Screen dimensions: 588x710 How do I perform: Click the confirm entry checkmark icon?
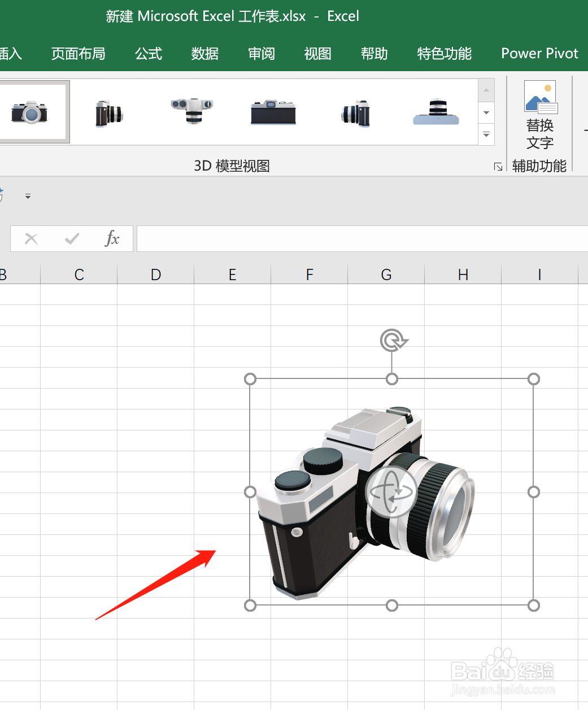[72, 239]
